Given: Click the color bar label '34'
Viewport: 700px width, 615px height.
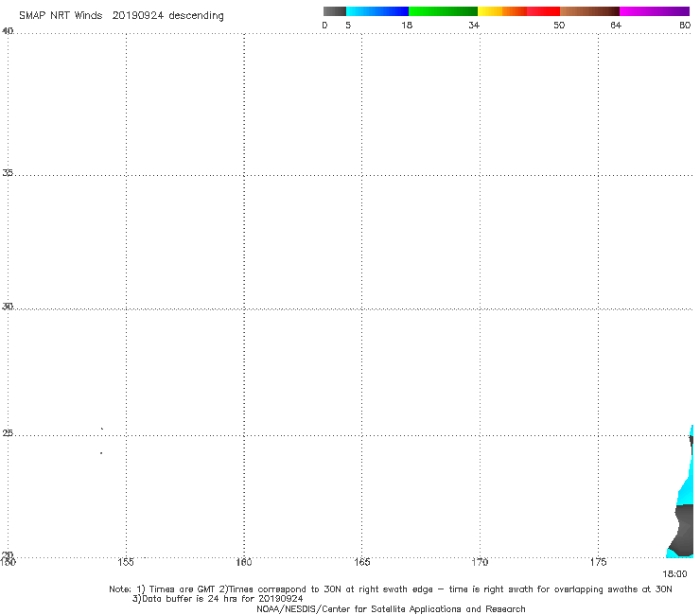Looking at the screenshot, I should 474,25.
